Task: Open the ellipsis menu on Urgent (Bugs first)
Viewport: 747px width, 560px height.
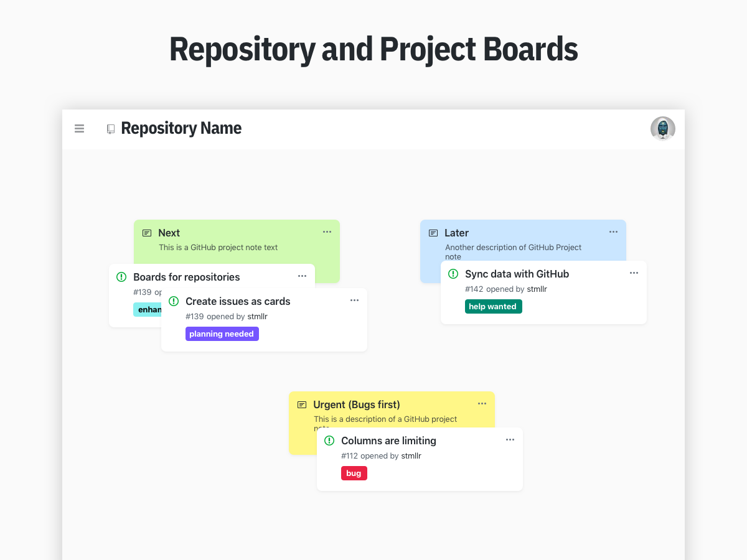Action: (x=482, y=403)
